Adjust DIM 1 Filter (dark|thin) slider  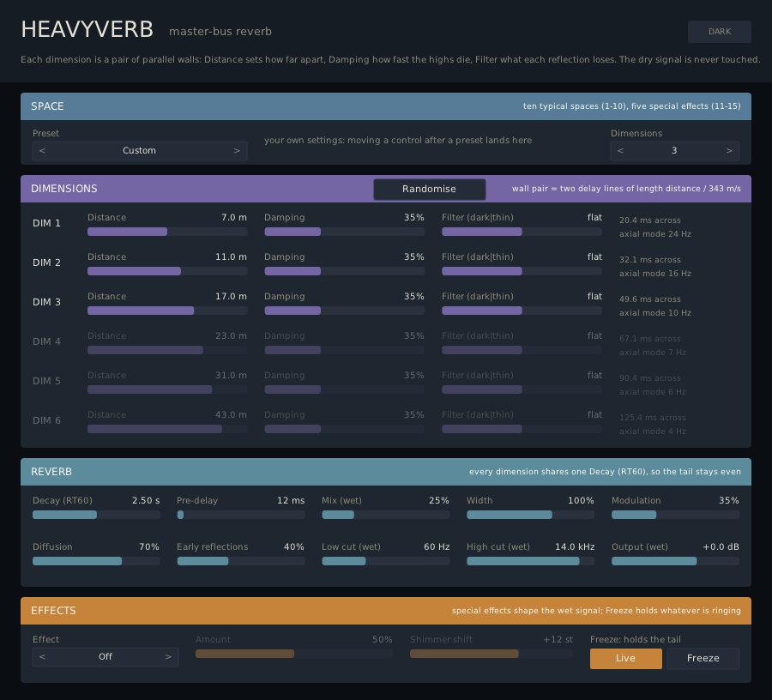[522, 232]
